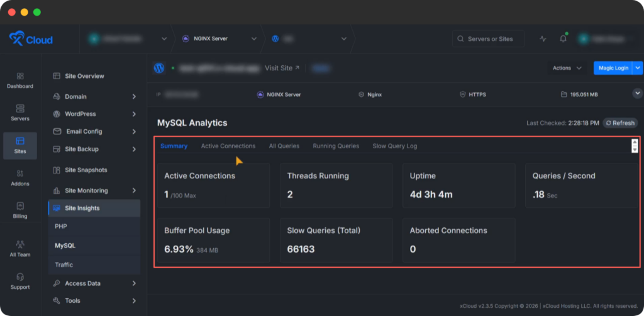Go to Servers in left sidebar
Image resolution: width=644 pixels, height=316 pixels.
point(20,109)
